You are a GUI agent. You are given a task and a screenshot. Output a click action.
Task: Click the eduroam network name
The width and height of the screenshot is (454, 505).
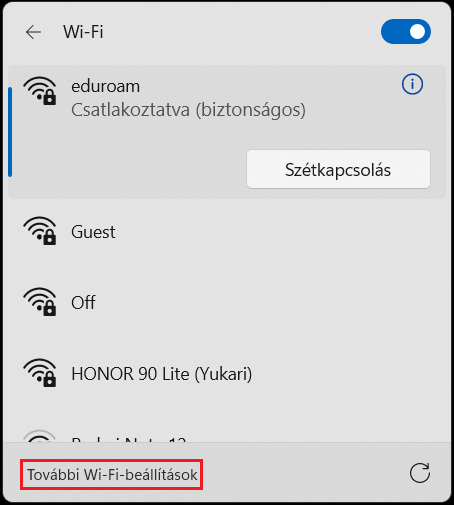tap(106, 87)
